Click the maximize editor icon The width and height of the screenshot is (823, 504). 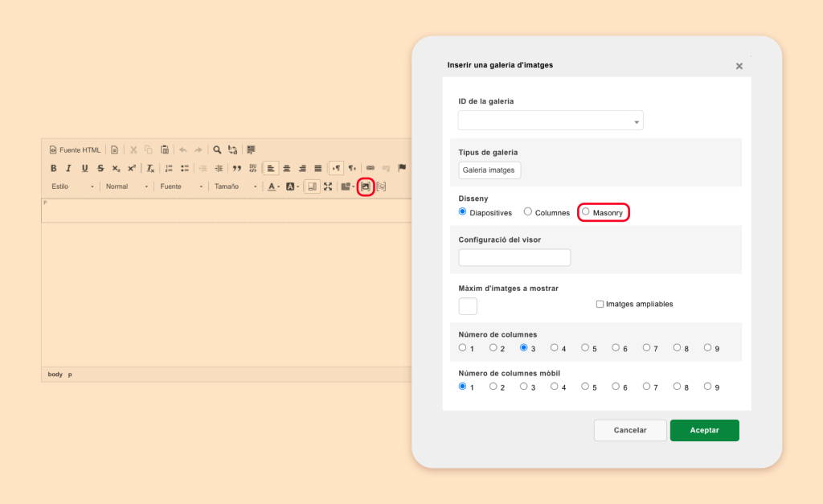click(x=328, y=186)
